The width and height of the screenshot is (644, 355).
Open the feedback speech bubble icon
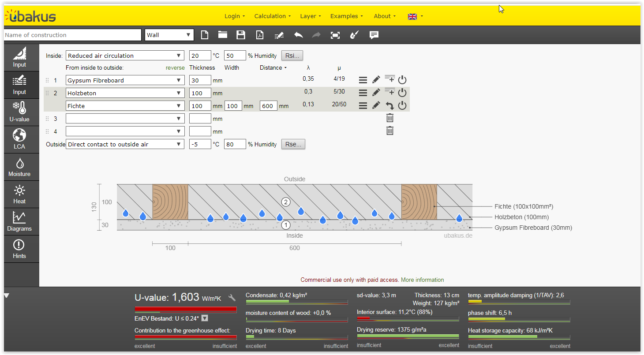pyautogui.click(x=374, y=35)
